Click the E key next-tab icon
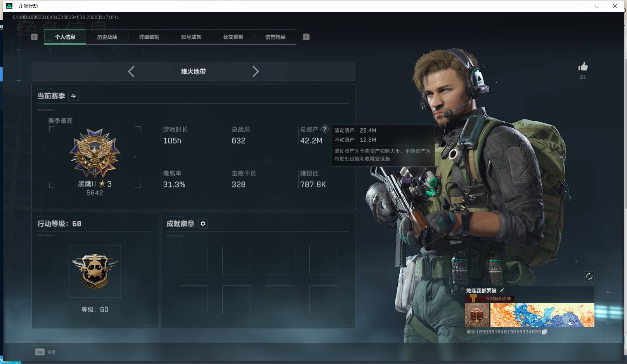Viewport: 627px width, 364px height. (x=306, y=37)
